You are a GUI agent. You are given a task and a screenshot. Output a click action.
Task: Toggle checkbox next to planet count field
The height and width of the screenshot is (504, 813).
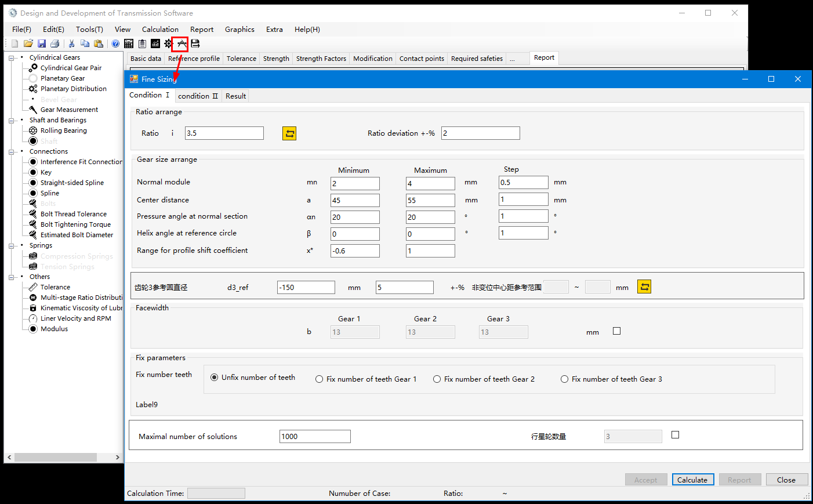click(675, 435)
